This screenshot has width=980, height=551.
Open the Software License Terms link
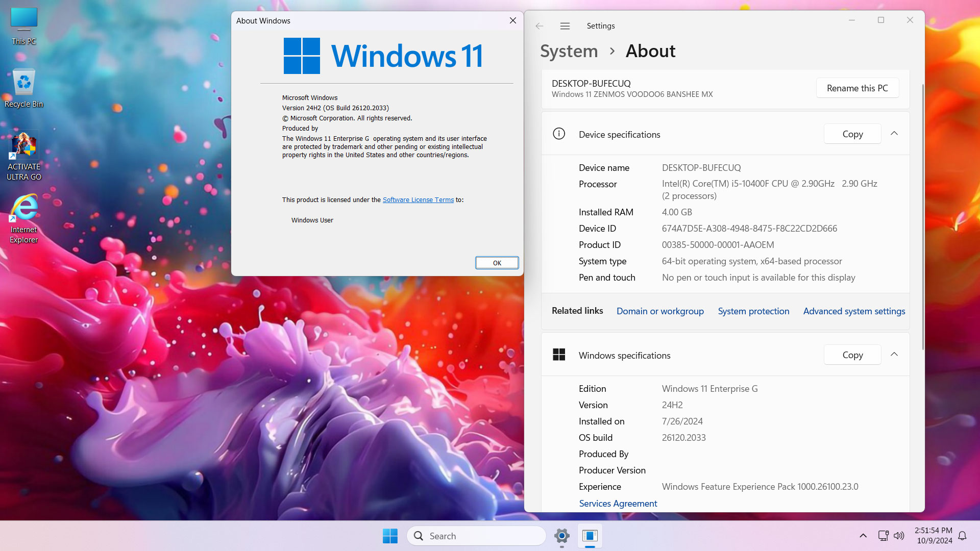click(x=418, y=200)
